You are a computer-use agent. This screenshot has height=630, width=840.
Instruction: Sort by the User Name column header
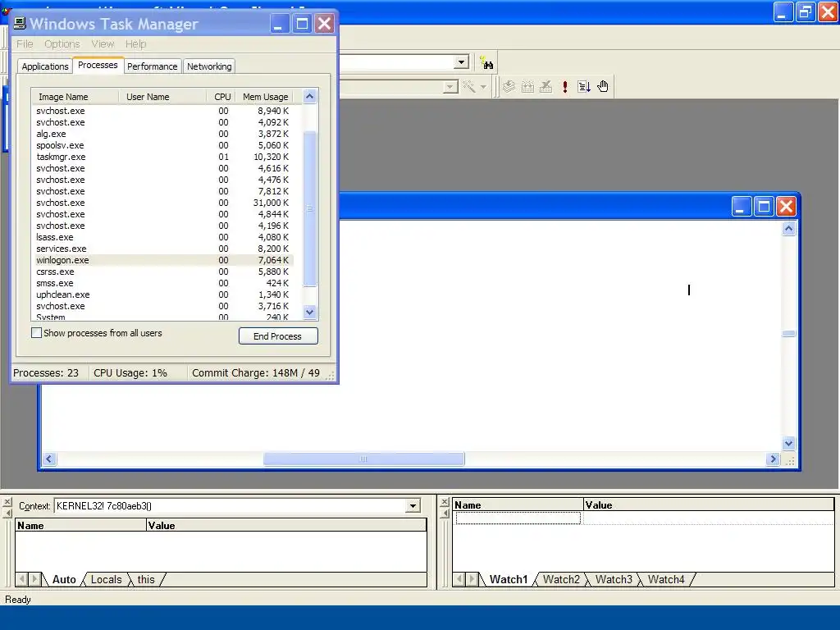tap(162, 97)
